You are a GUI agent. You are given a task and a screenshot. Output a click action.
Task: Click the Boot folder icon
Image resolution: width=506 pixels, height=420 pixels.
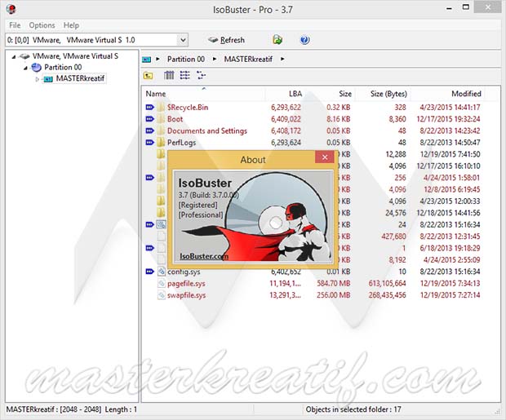(x=161, y=119)
